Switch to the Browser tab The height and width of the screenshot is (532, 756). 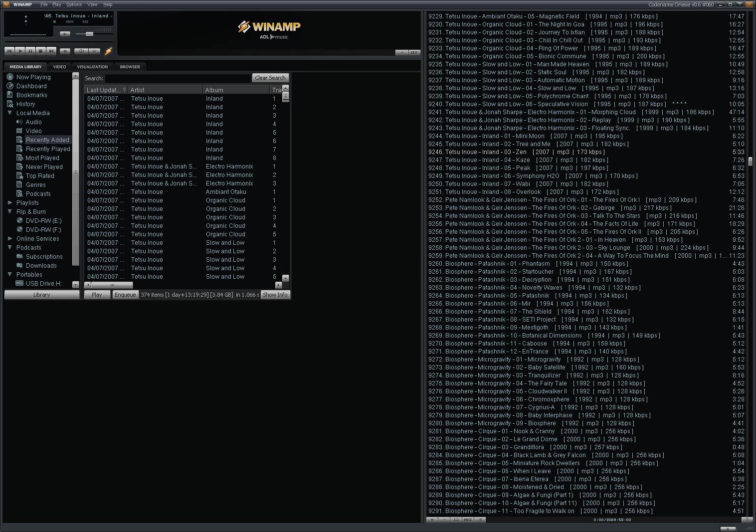tap(130, 67)
